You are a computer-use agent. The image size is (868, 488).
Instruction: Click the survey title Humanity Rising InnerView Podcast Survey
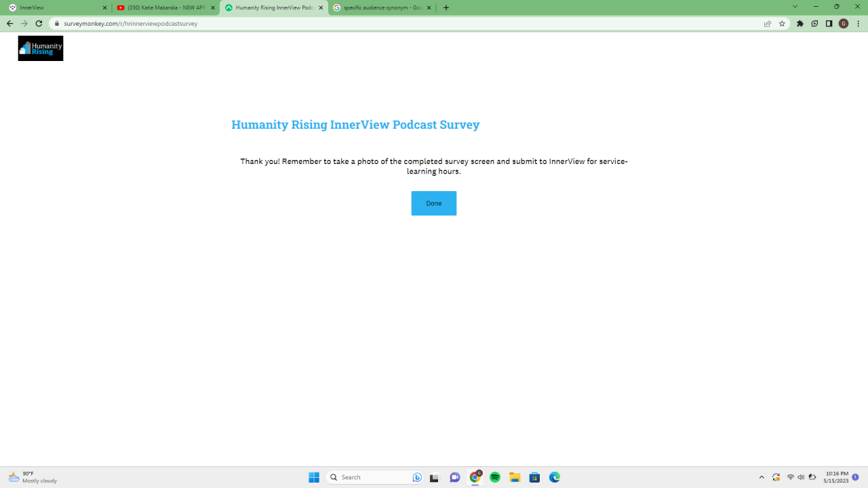355,125
